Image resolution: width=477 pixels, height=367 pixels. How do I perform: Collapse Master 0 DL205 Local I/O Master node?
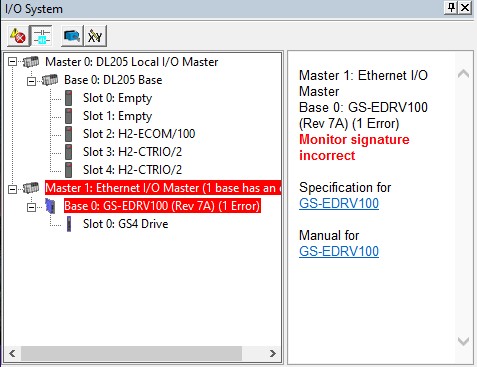12,62
